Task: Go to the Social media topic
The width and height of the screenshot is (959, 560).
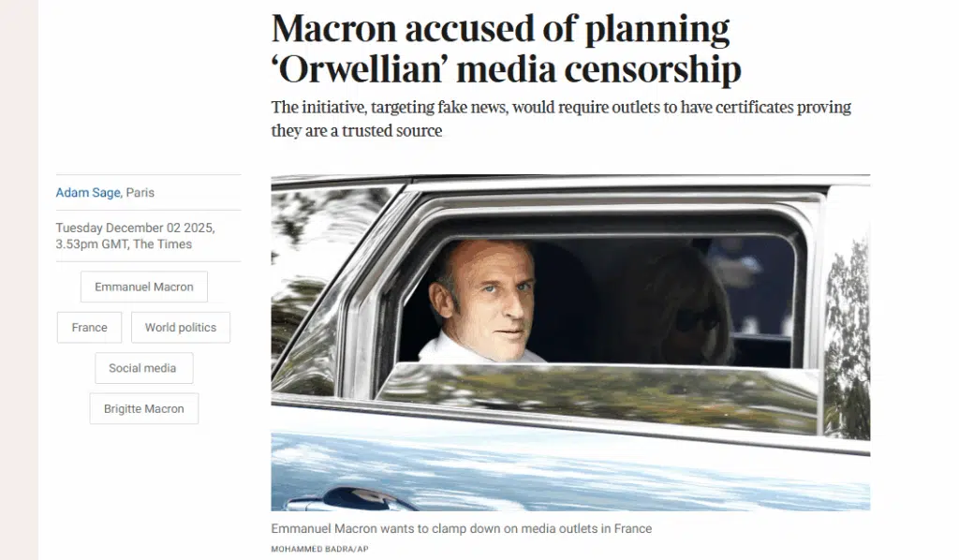Action: pyautogui.click(x=142, y=368)
